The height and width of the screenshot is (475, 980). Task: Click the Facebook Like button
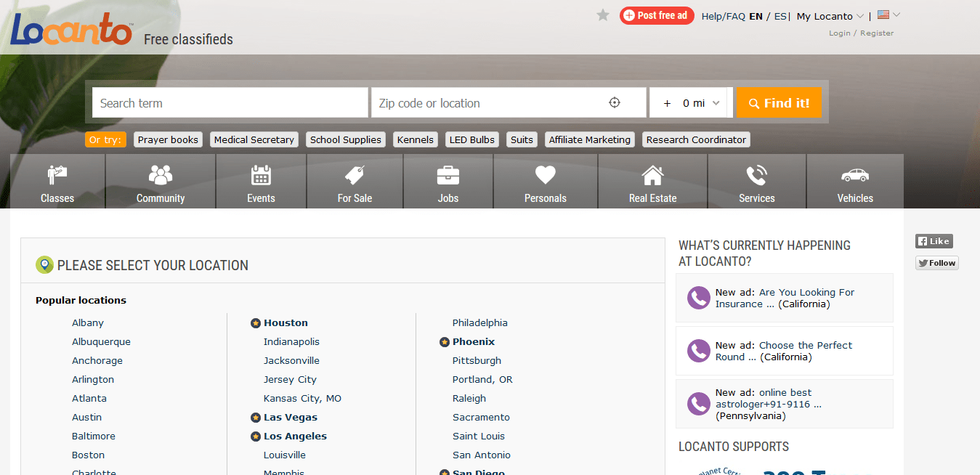pos(934,241)
